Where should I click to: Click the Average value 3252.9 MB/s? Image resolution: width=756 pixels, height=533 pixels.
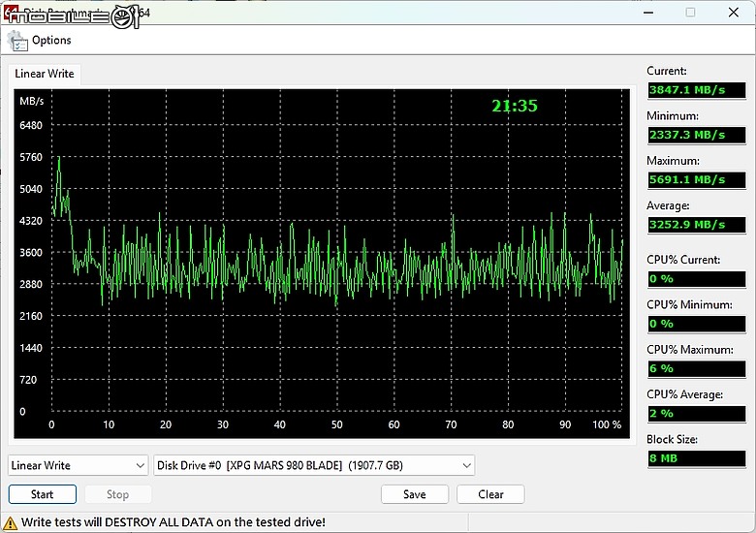[x=696, y=225]
